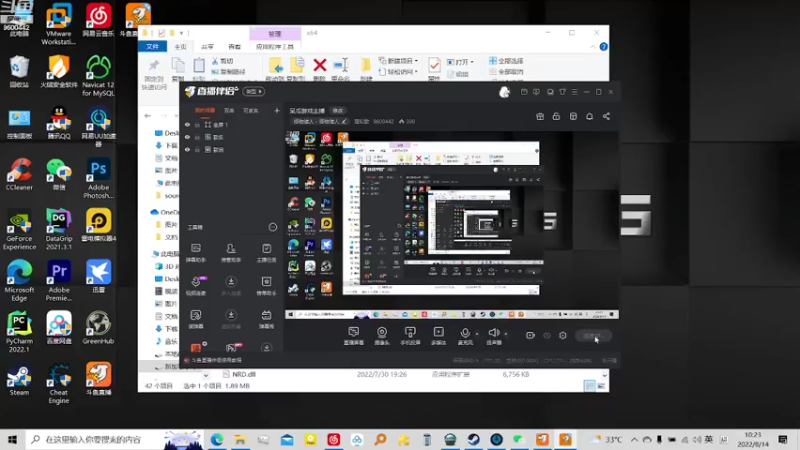
Task: Click the 修改 button beside room title
Action: (338, 111)
